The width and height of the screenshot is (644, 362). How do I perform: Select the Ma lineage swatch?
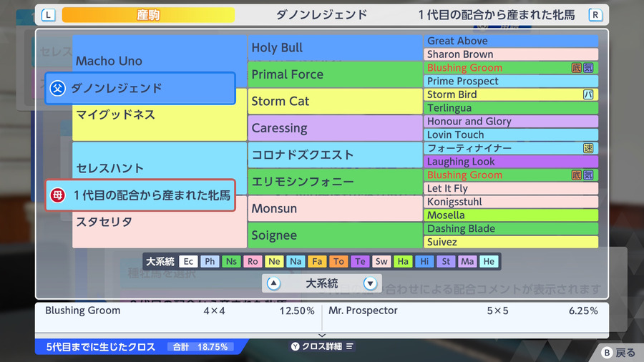(467, 261)
